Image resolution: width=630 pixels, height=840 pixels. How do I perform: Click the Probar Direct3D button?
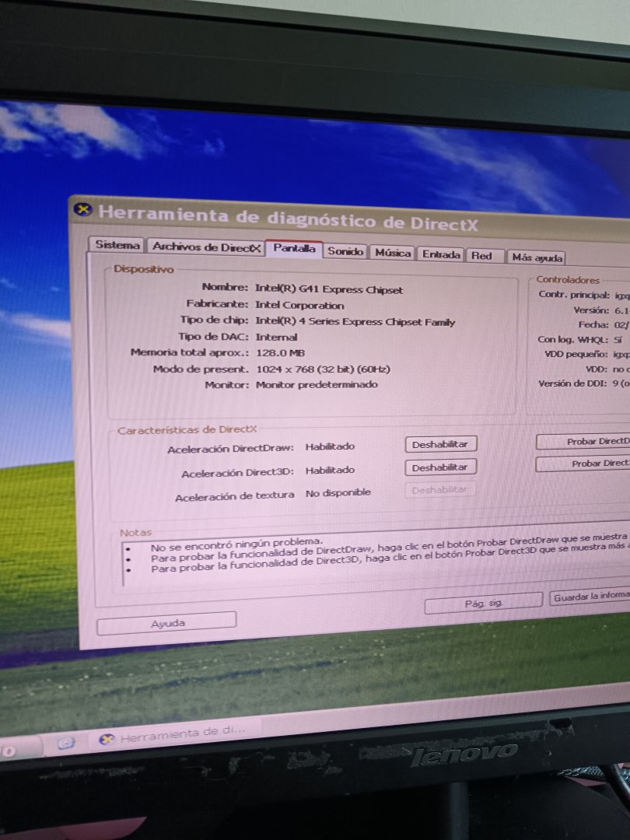pos(583,464)
